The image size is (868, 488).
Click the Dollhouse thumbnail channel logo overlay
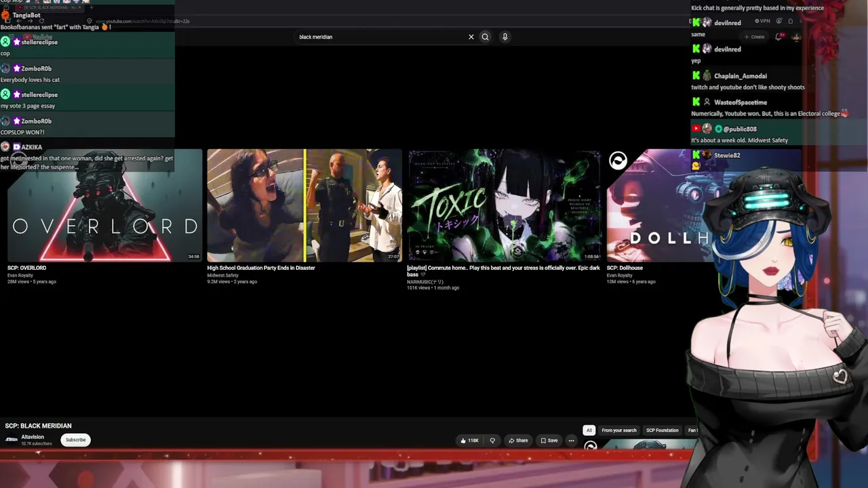[618, 161]
